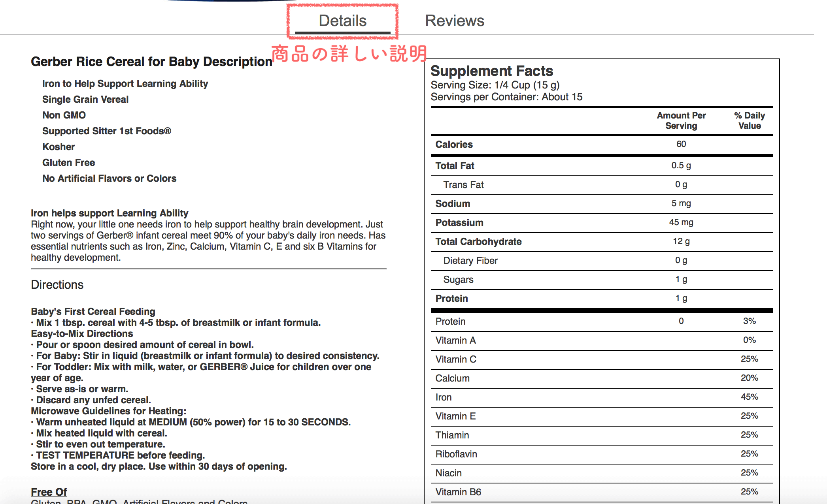
Task: Click 'Amount Per Serving' column header
Action: coord(681,120)
